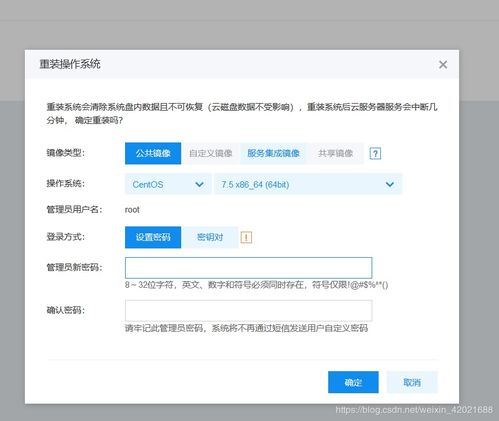Click the CentOS operating system selector
499x421 pixels.
(x=168, y=184)
